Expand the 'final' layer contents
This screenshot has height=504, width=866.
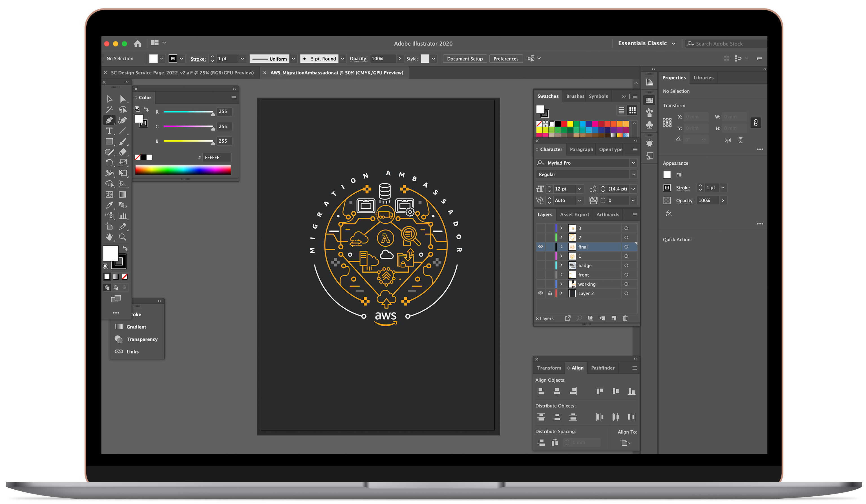562,247
